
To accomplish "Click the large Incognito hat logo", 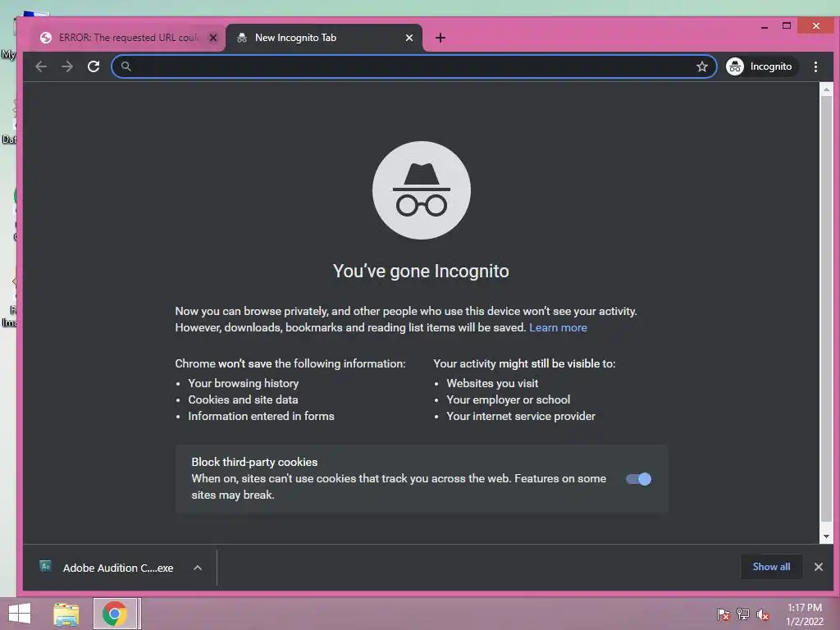I will pyautogui.click(x=421, y=190).
